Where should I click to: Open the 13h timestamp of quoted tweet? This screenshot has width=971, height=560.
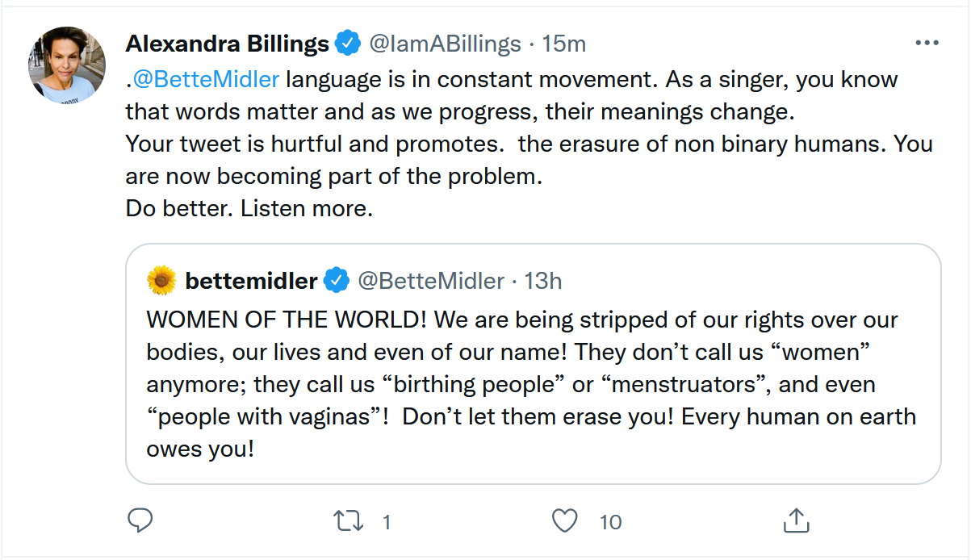click(542, 281)
